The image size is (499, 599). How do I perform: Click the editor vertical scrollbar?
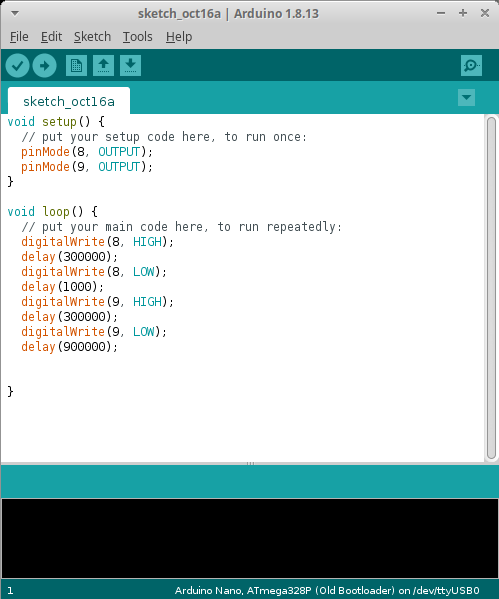[491, 288]
